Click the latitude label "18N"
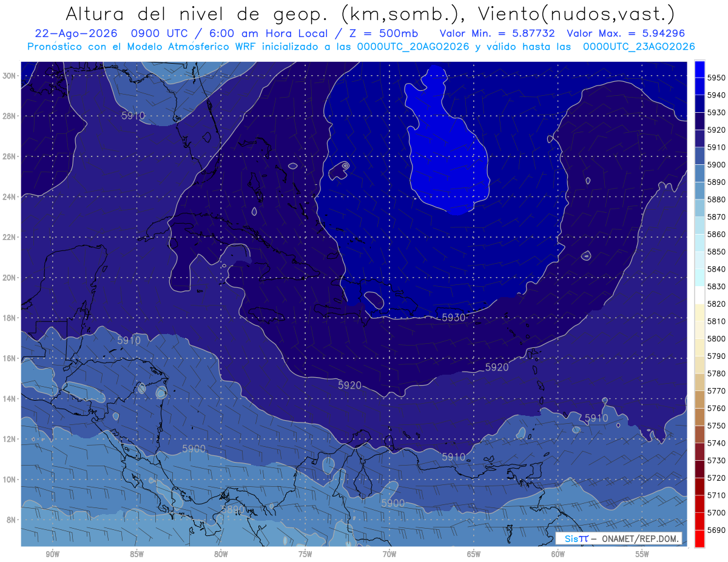The image size is (728, 562). click(9, 318)
